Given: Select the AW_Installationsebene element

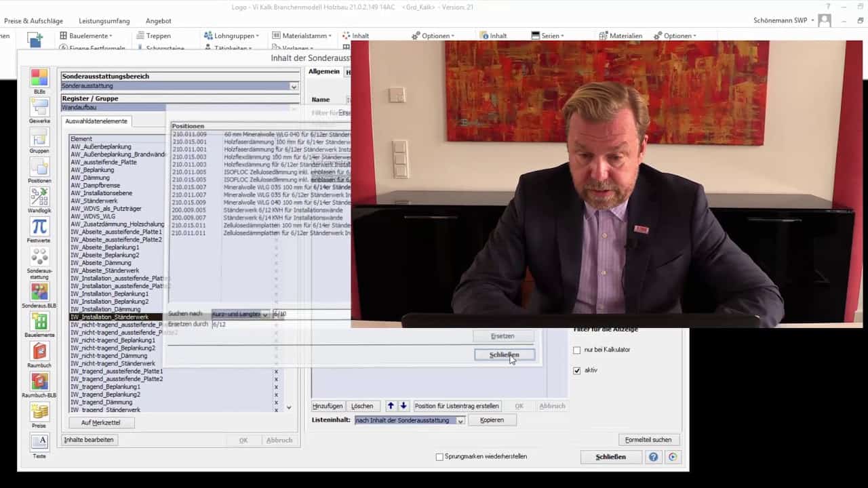Looking at the screenshot, I should [102, 193].
